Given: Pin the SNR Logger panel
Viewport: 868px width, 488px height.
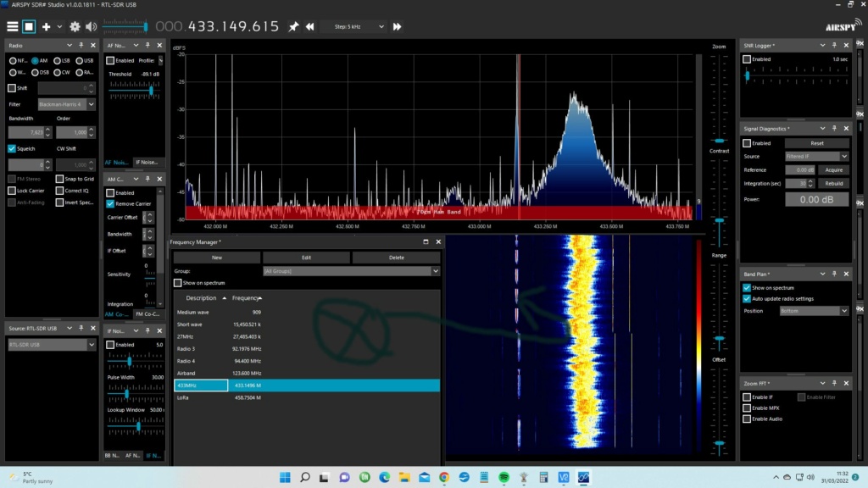Looking at the screenshot, I should 834,46.
